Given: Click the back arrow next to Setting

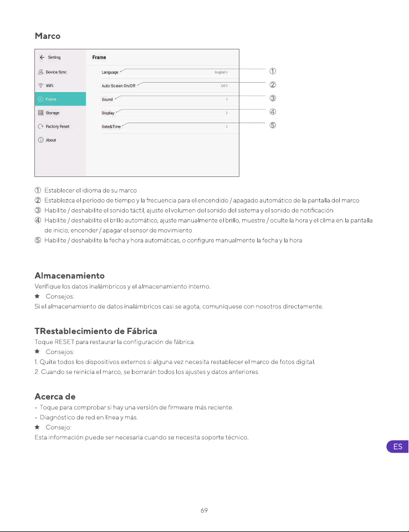Looking at the screenshot, I should (x=42, y=57).
